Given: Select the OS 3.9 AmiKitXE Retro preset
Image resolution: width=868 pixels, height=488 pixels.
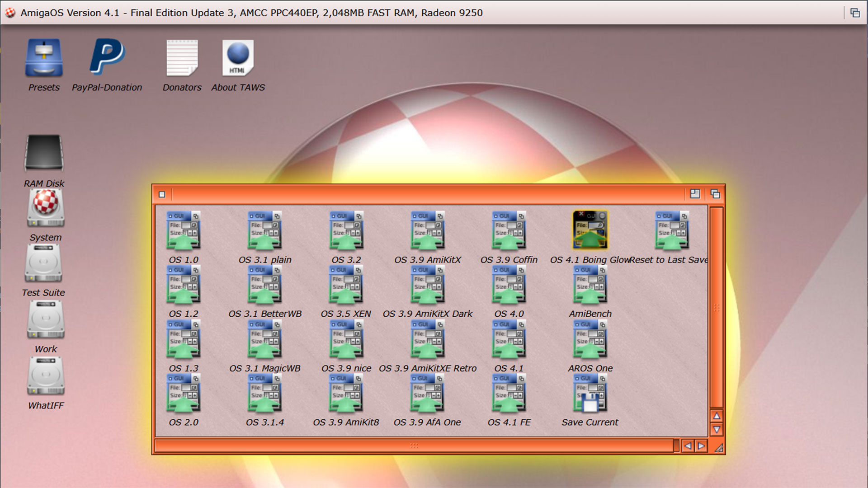Looking at the screenshot, I should coord(427,339).
